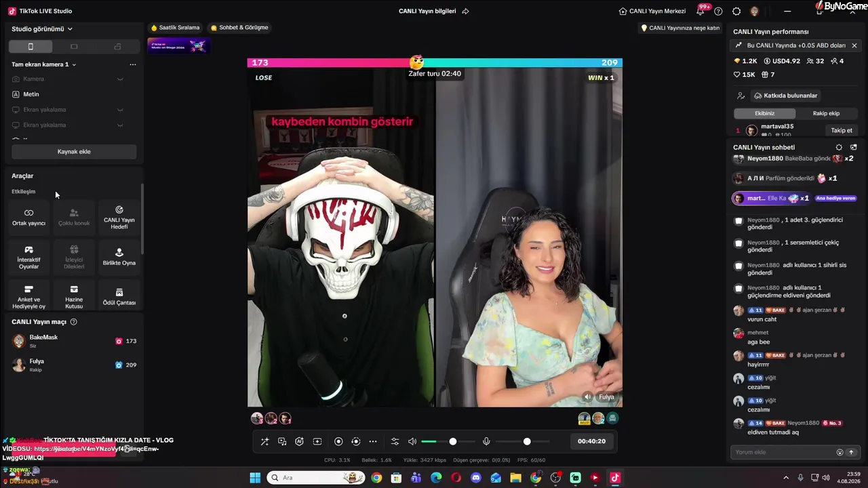Click the add clip icon in toolbar
Image resolution: width=868 pixels, height=488 pixels.
pyautogui.click(x=317, y=441)
